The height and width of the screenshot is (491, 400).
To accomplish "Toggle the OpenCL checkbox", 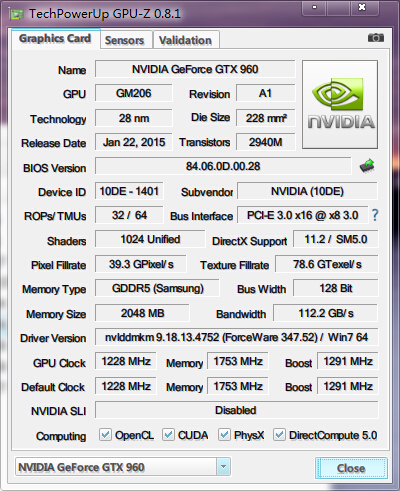I will click(x=105, y=435).
